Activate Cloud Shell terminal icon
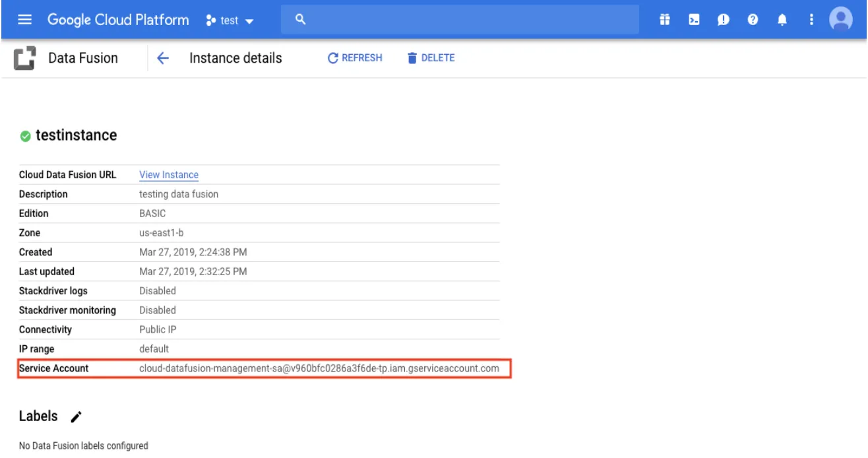The width and height of the screenshot is (868, 458). (694, 20)
